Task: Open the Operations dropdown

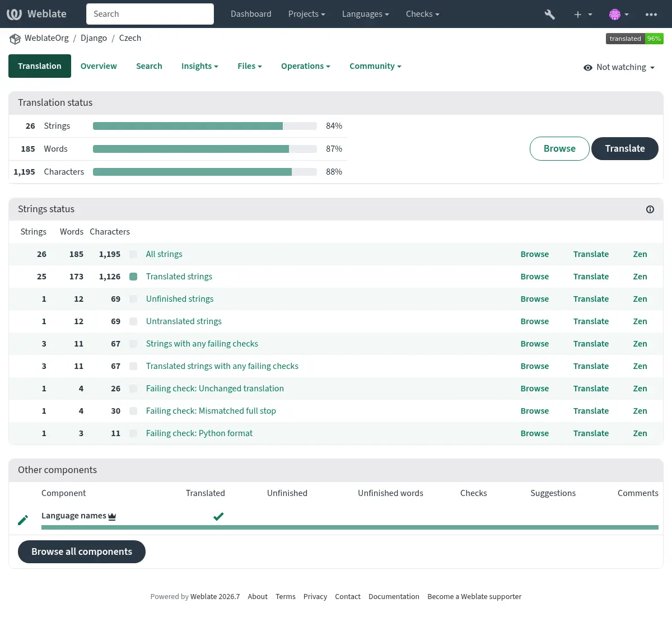Action: (305, 66)
